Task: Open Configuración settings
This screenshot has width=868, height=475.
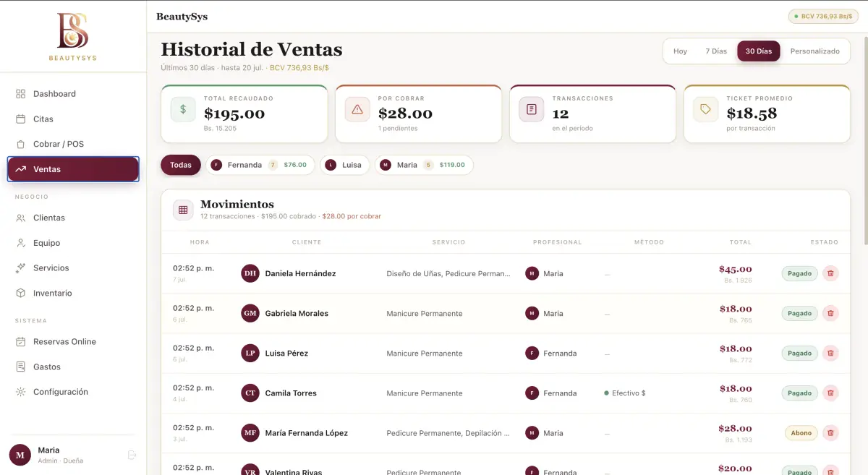Action: [73, 392]
